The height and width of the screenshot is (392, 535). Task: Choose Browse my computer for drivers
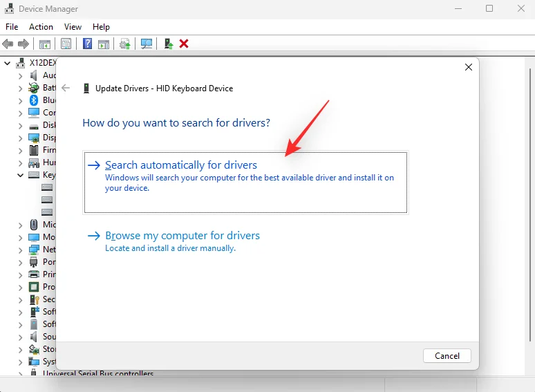point(182,236)
